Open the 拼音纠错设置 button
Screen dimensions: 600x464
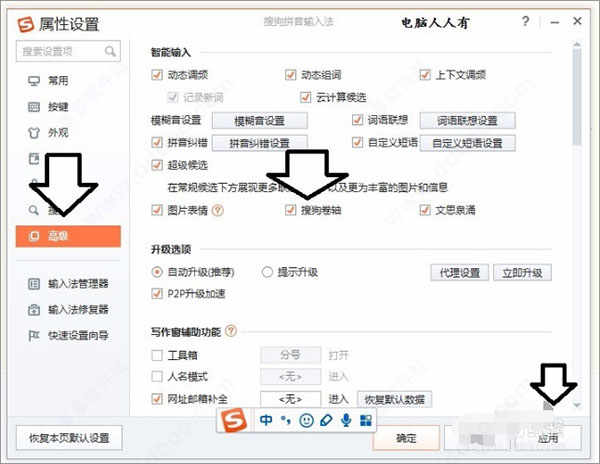tap(260, 143)
